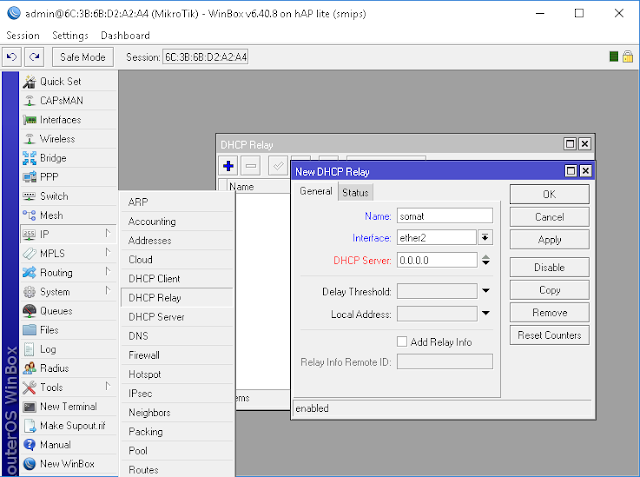Screen dimensions: 640x477
Task: Click the minus remove button in DHCP Relay
Action: (251, 166)
